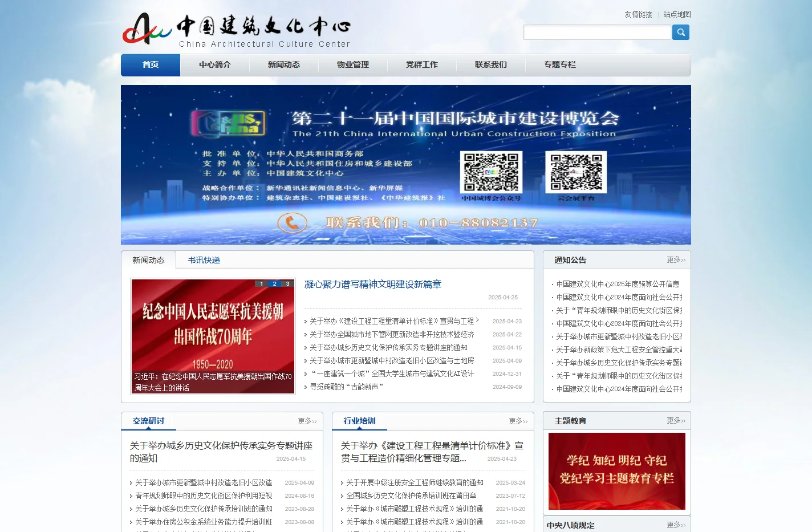Image resolution: width=812 pixels, height=532 pixels.
Task: Click 更多 in the 行业培训 panel
Action: point(518,421)
